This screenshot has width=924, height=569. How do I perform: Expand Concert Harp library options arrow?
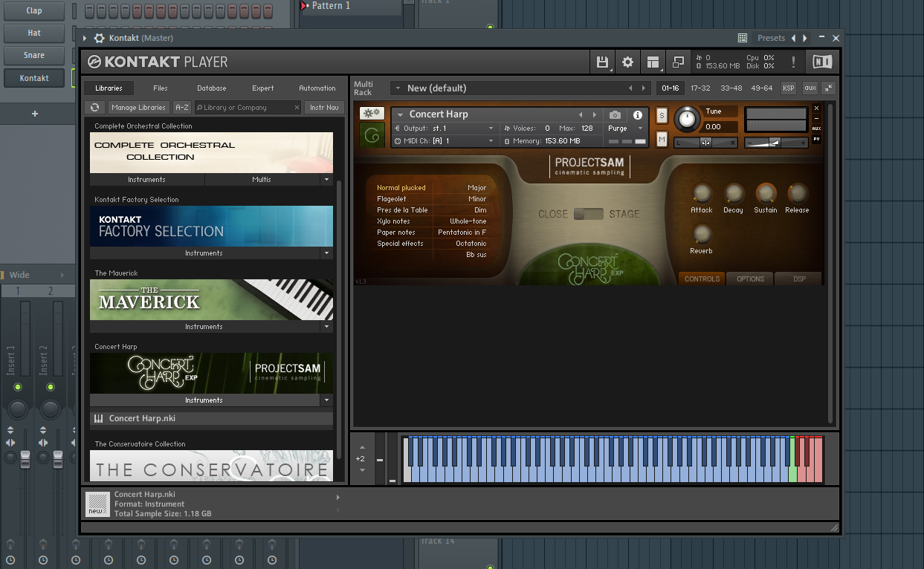click(326, 400)
